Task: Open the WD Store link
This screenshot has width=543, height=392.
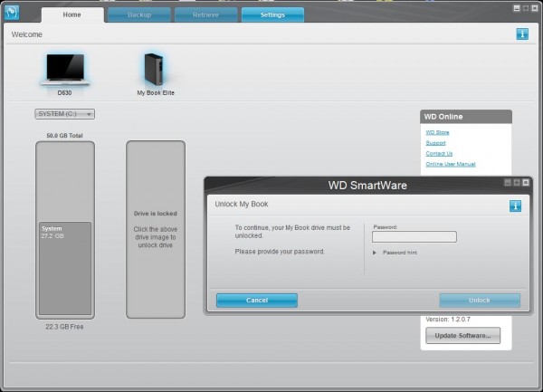Action: pos(437,132)
